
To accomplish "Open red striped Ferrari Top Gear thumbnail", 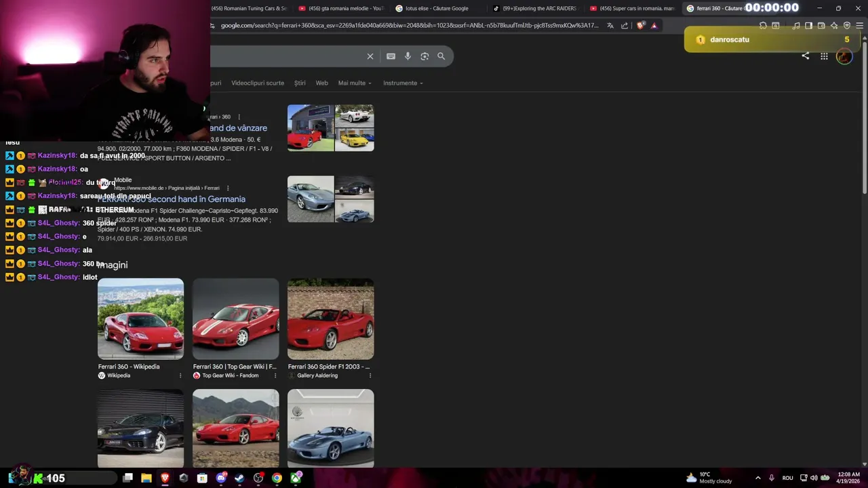I will (x=235, y=319).
